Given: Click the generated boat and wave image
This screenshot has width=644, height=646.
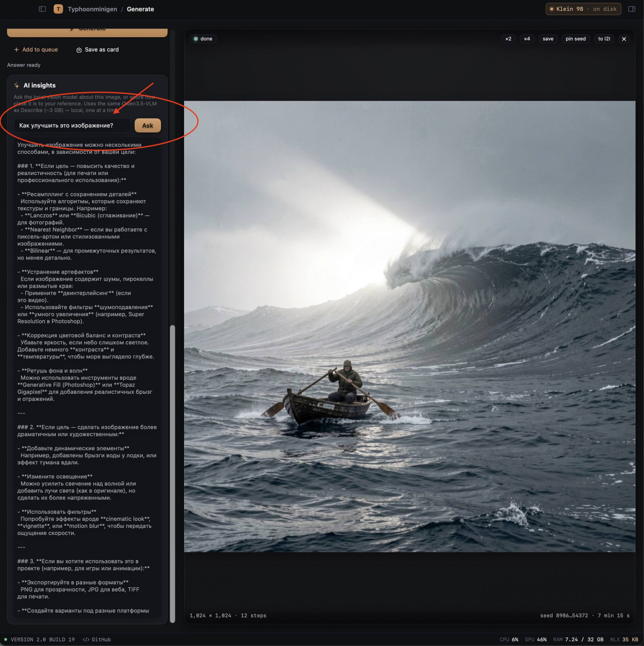Looking at the screenshot, I should [410, 327].
